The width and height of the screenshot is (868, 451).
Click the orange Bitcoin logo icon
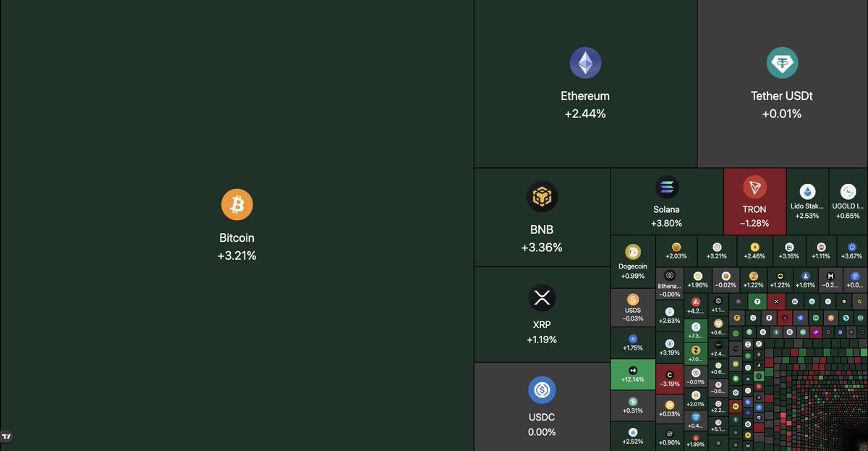pos(237,204)
